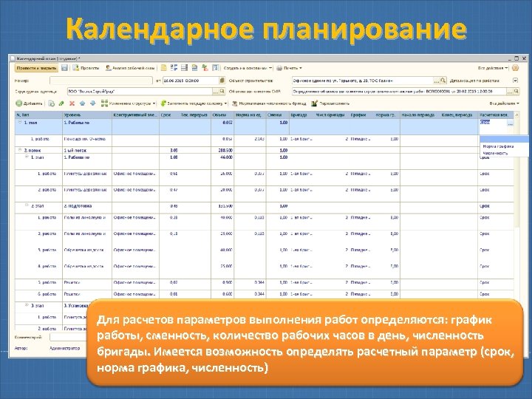Click the Начало периода column header
This screenshot has height=399, width=532.
tap(420, 115)
